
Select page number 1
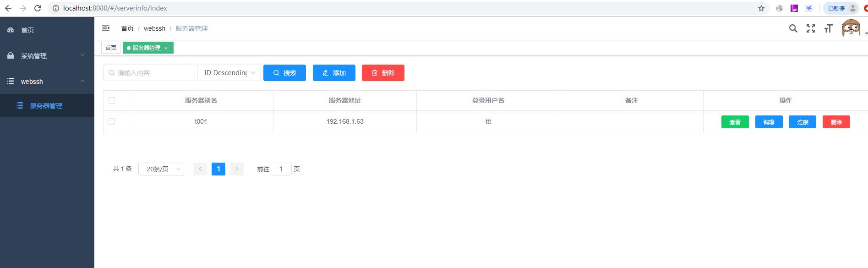[x=218, y=169]
